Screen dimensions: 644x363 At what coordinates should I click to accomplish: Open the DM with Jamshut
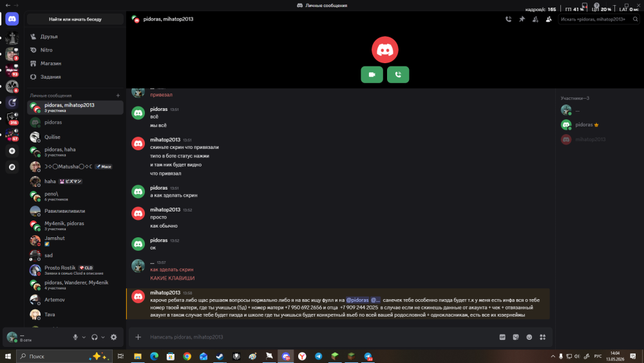click(75, 240)
